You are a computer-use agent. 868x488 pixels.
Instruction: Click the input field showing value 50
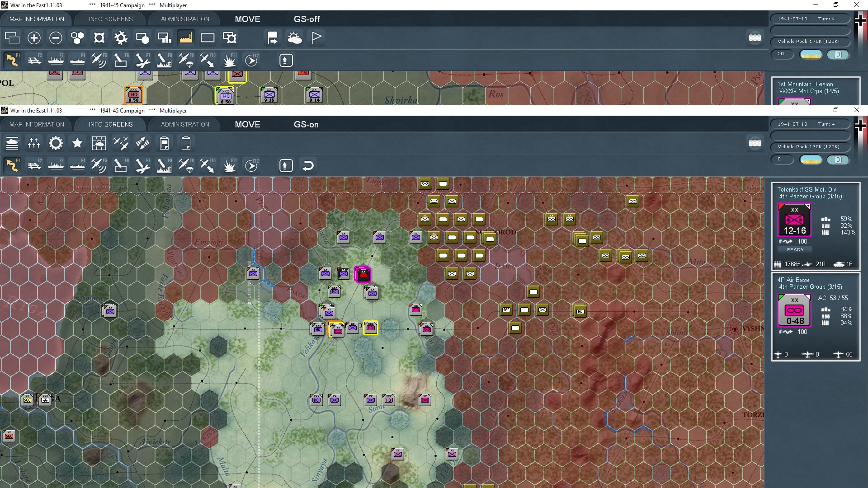click(783, 54)
